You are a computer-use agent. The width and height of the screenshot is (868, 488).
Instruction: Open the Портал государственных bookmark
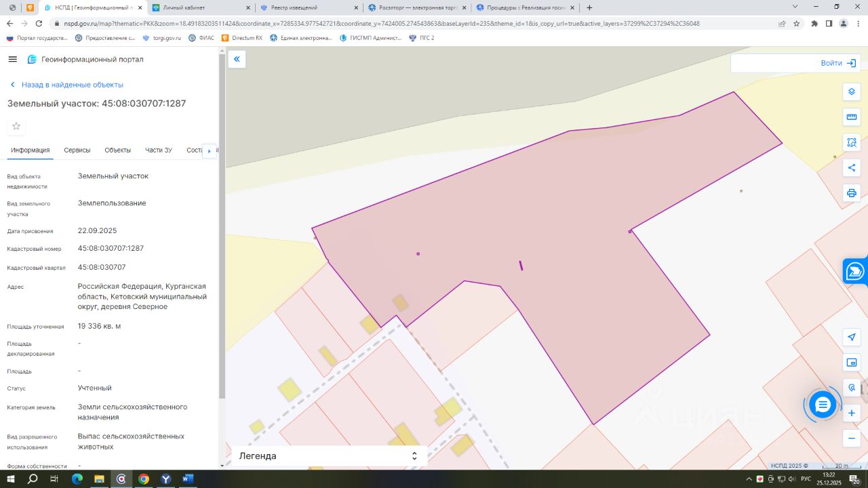tap(37, 38)
